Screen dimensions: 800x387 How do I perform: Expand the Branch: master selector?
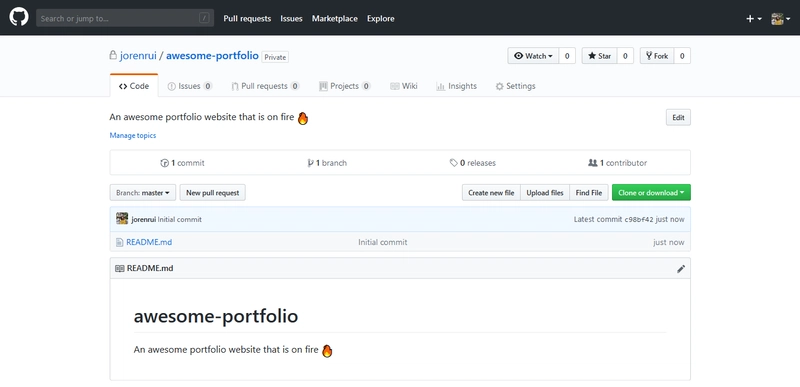coord(143,193)
